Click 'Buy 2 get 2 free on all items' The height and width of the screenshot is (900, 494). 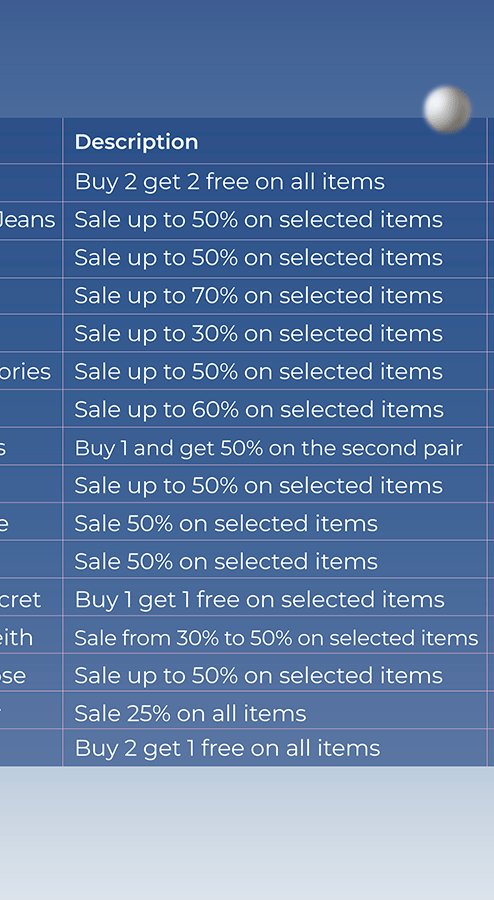click(230, 182)
